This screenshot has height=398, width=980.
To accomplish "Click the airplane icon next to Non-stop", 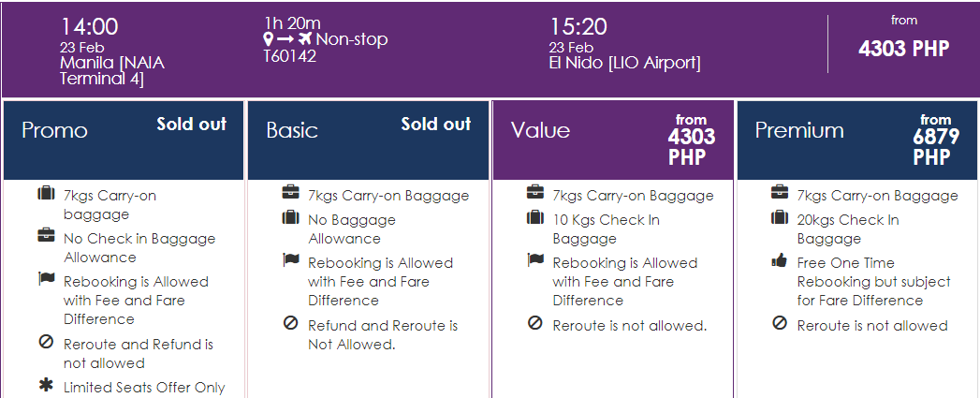I will point(305,39).
